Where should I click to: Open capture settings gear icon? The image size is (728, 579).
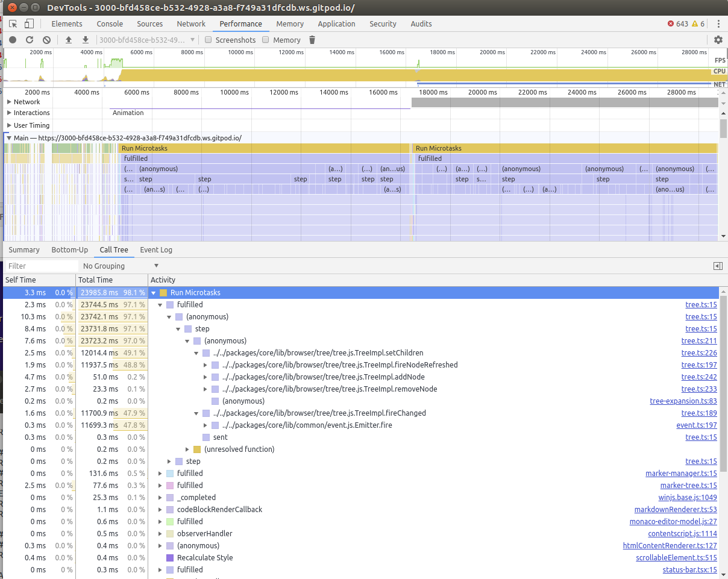(x=718, y=40)
